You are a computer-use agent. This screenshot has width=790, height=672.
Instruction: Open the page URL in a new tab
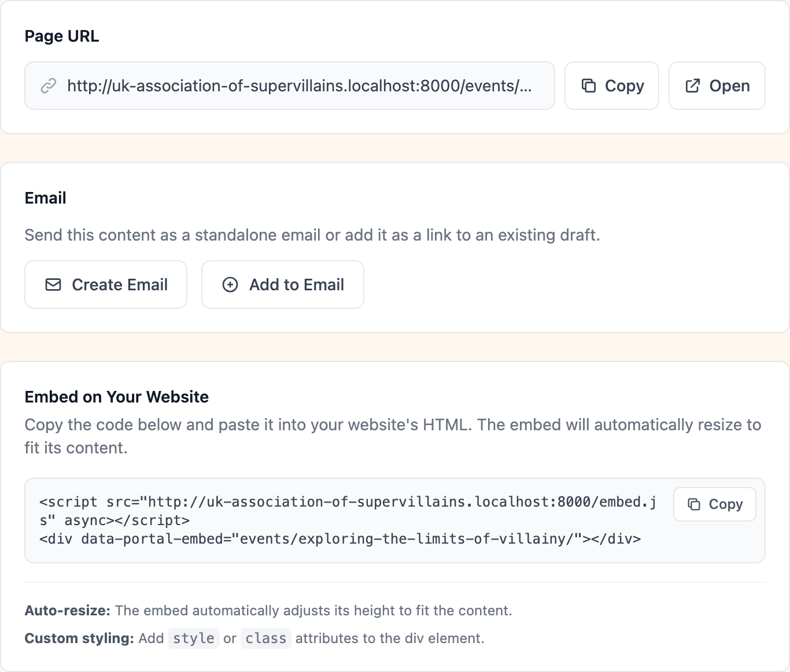coord(717,86)
